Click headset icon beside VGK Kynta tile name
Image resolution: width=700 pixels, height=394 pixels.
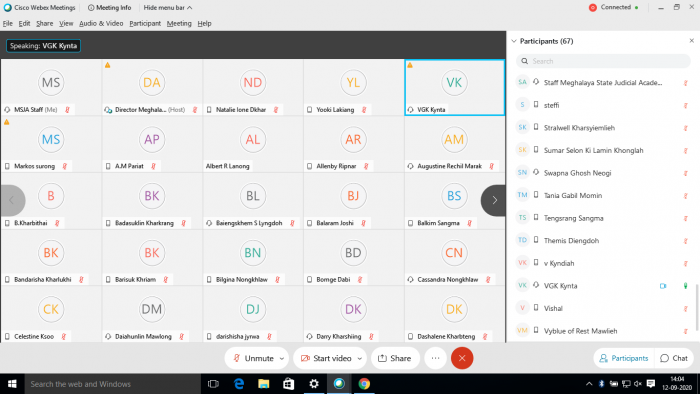tap(410, 109)
